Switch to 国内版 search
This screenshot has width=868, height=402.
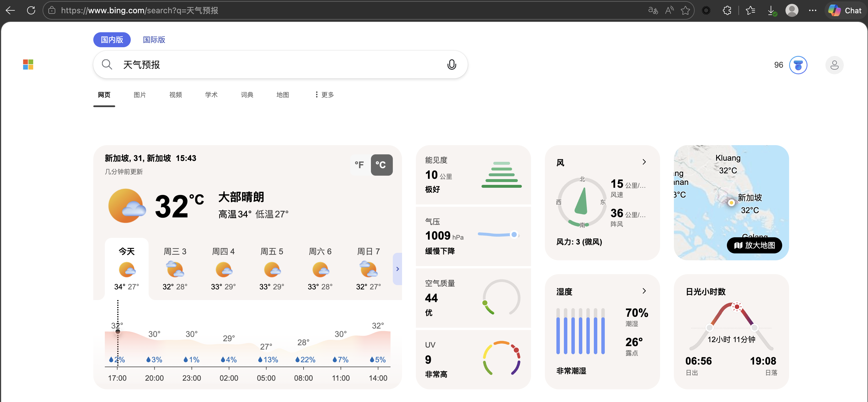point(112,40)
